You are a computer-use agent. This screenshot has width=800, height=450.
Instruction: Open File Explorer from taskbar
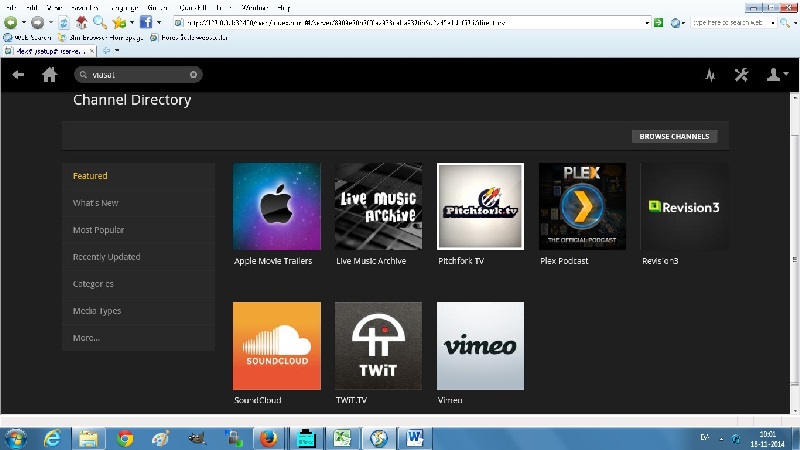tap(88, 438)
